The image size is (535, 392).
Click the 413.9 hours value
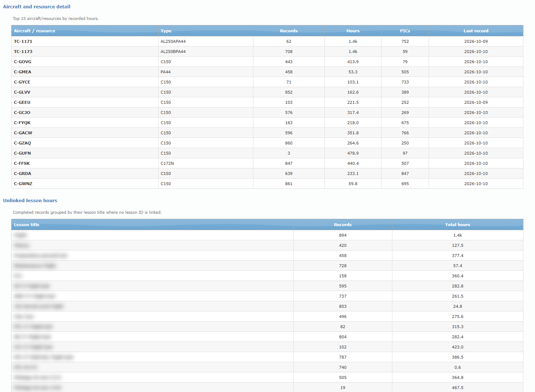tap(353, 62)
